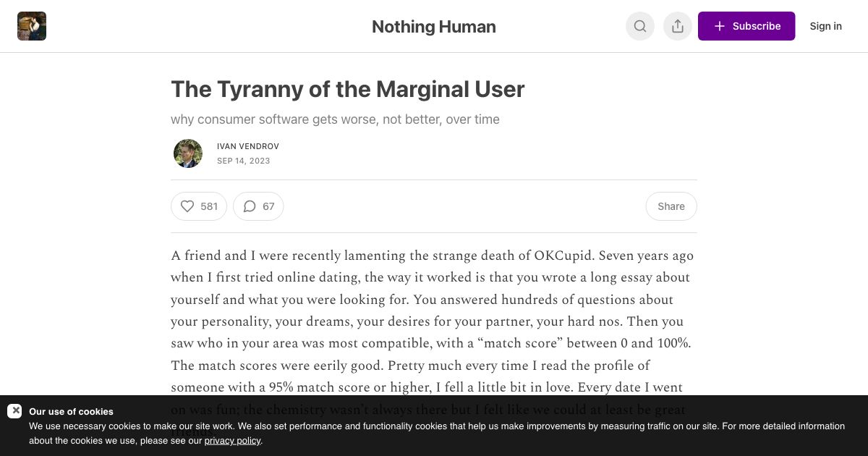This screenshot has width=868, height=456.
Task: Select Sign in
Action: [825, 26]
